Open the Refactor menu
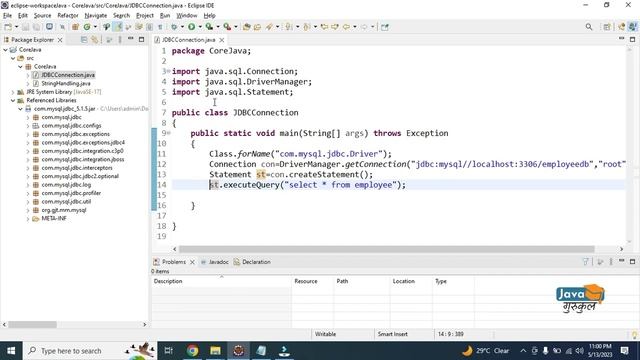Image resolution: width=640 pixels, height=360 pixels. 68,16
